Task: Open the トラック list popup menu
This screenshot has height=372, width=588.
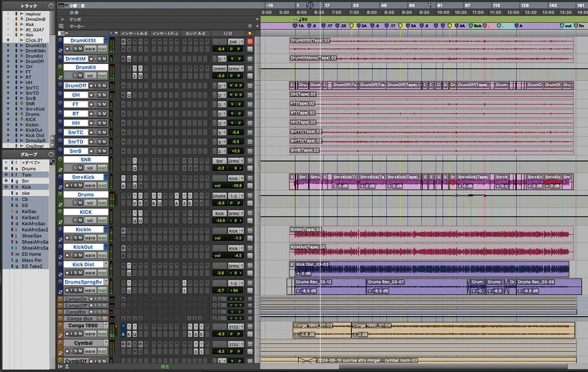Action: tap(51, 5)
